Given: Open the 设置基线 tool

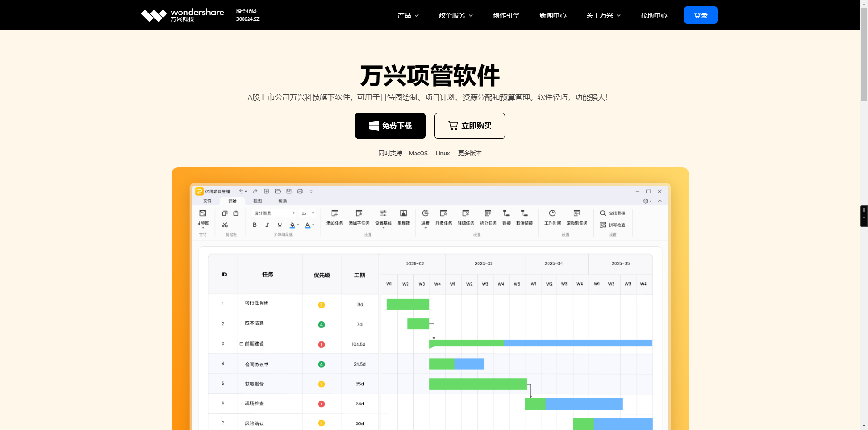Looking at the screenshot, I should (383, 218).
